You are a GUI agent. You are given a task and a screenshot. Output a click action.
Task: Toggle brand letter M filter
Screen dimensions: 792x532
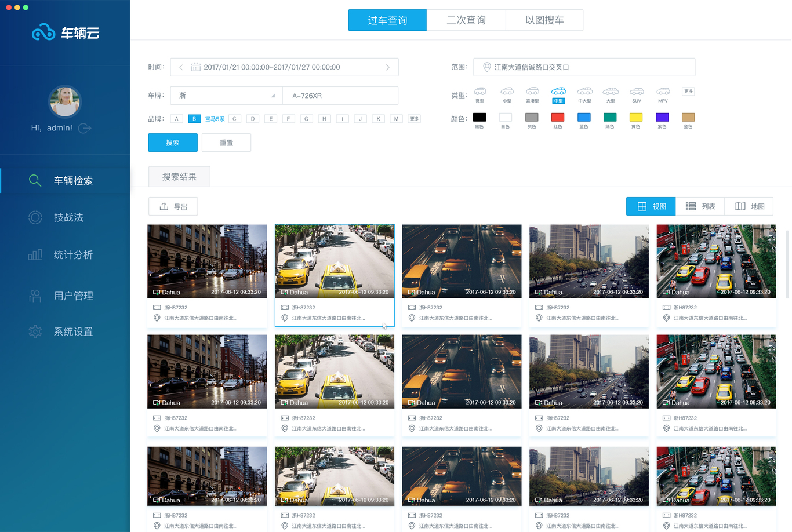pyautogui.click(x=396, y=119)
